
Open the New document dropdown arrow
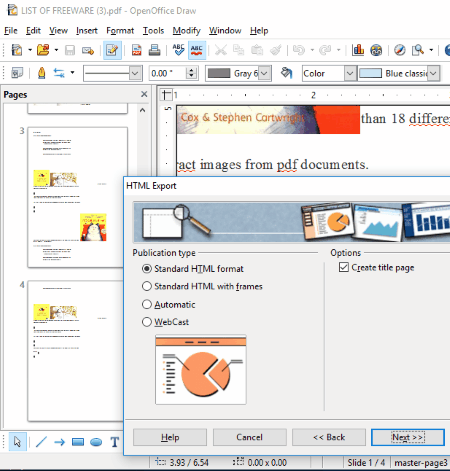click(30, 50)
